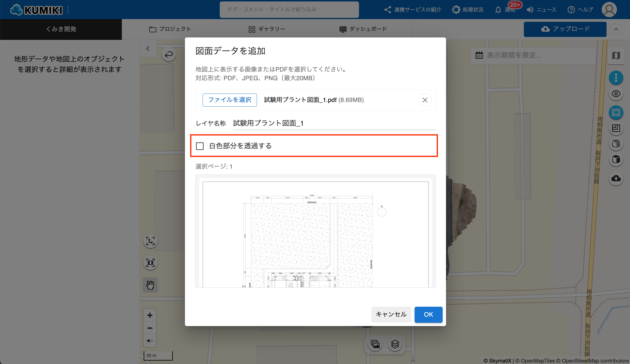Edit the レイヤ名称 text field
Image resolution: width=630 pixels, height=364 pixels.
pyautogui.click(x=334, y=123)
